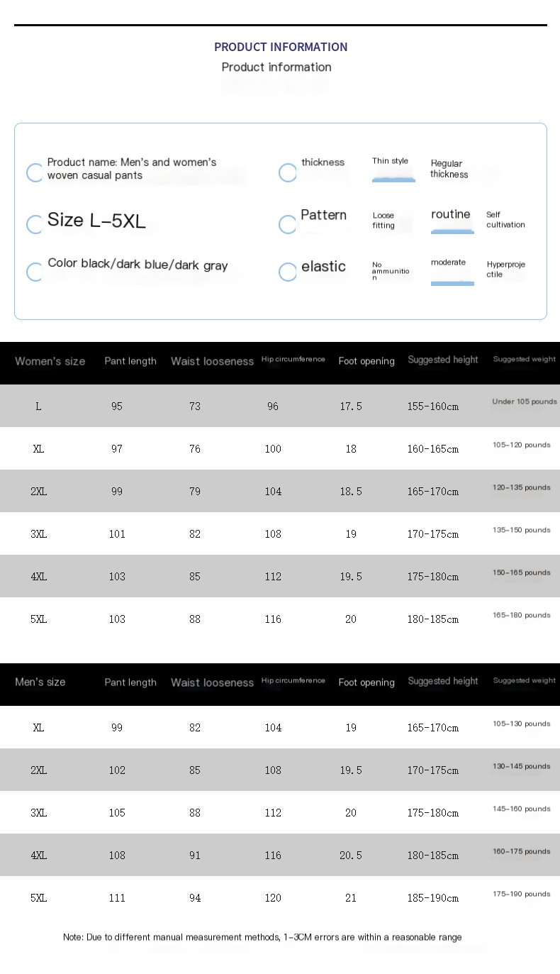Select the "Under 105 pounds" weight cell
The height and width of the screenshot is (974, 560).
(525, 402)
